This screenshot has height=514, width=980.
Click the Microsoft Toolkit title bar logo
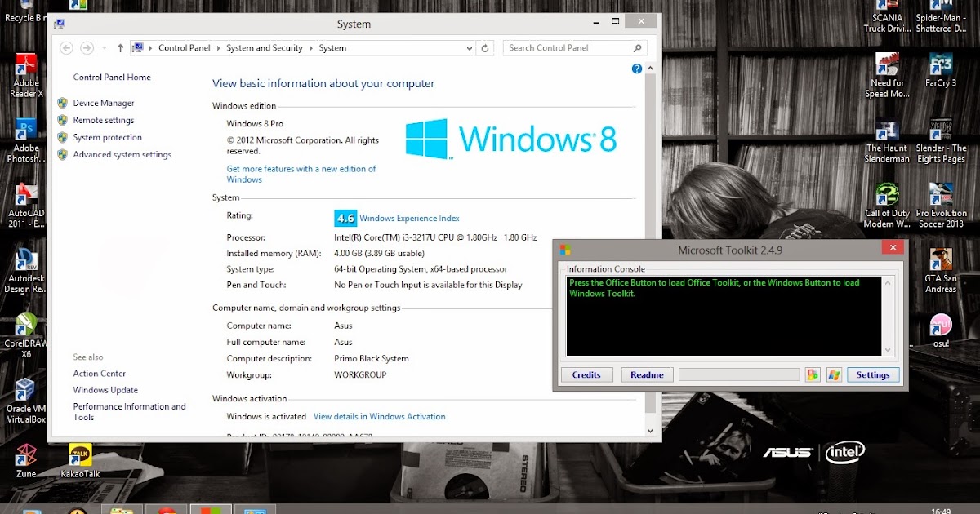(x=564, y=250)
